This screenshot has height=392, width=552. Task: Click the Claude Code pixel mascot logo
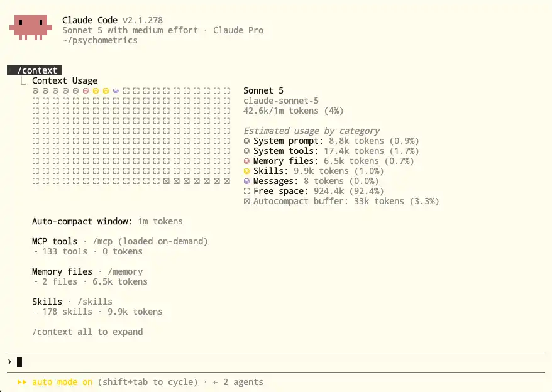tap(31, 27)
